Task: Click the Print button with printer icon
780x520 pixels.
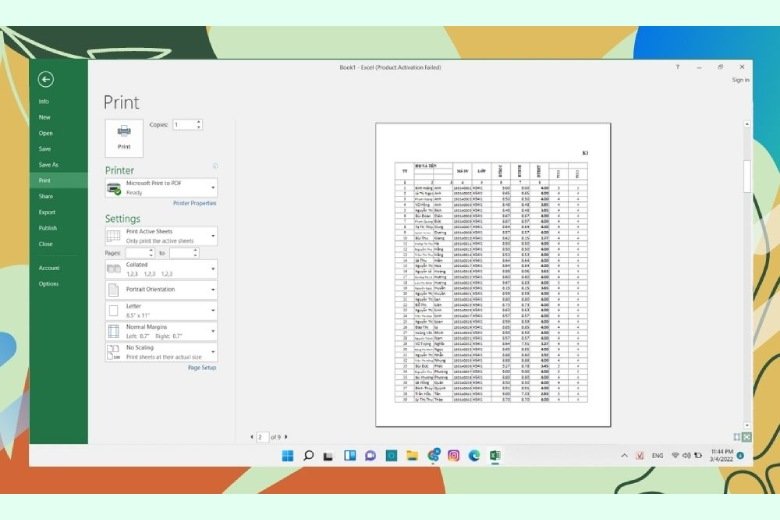Action: pyautogui.click(x=124, y=138)
